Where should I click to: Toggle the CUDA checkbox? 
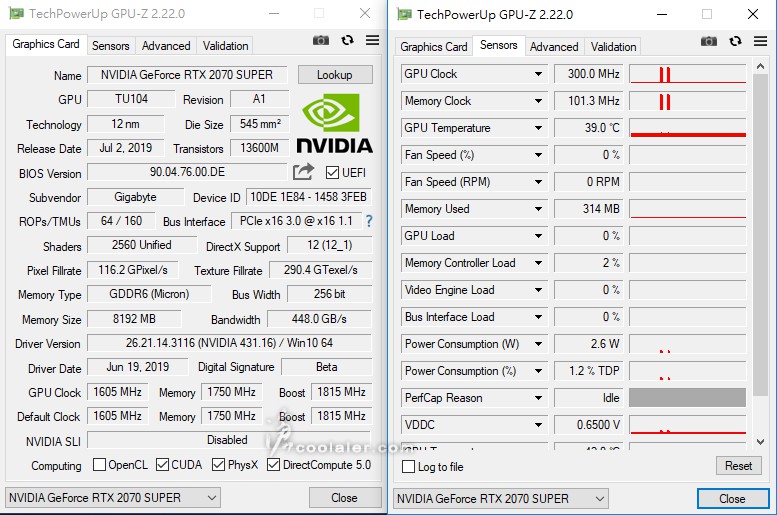pos(162,465)
